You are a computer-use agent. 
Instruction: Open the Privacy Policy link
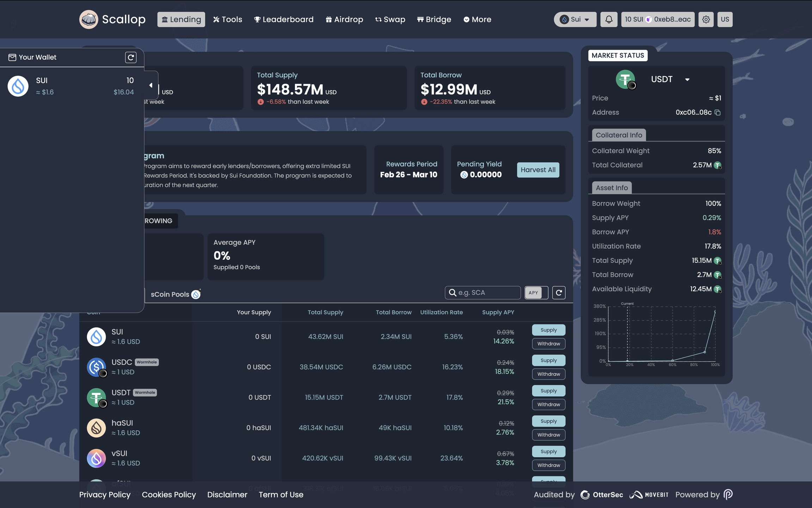click(x=105, y=495)
